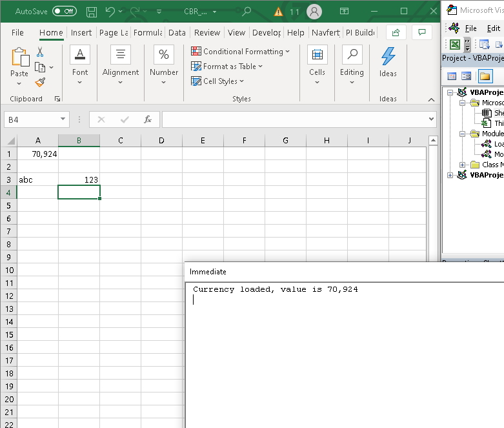
Task: Open the Undo history dropdown
Action: pos(121,11)
